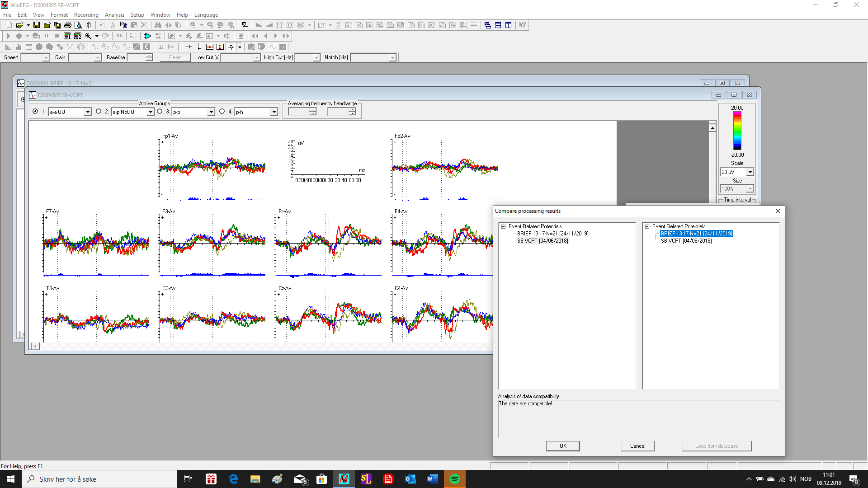The height and width of the screenshot is (488, 868).
Task: Click OK in Compare processing results dialog
Action: 562,446
